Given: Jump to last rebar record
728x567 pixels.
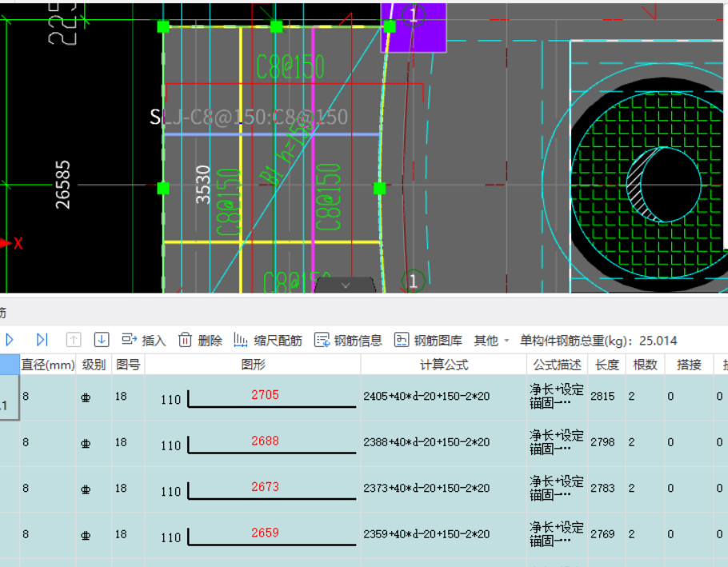Looking at the screenshot, I should pos(42,340).
